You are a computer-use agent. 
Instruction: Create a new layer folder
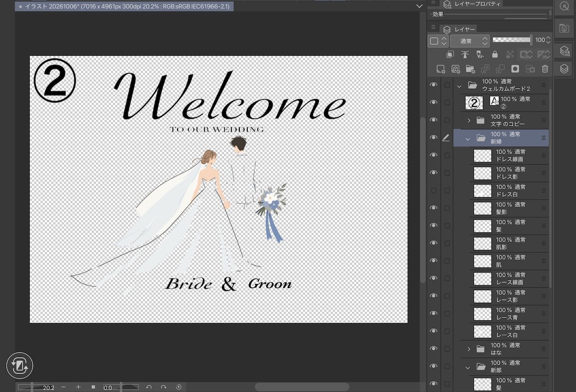470,69
